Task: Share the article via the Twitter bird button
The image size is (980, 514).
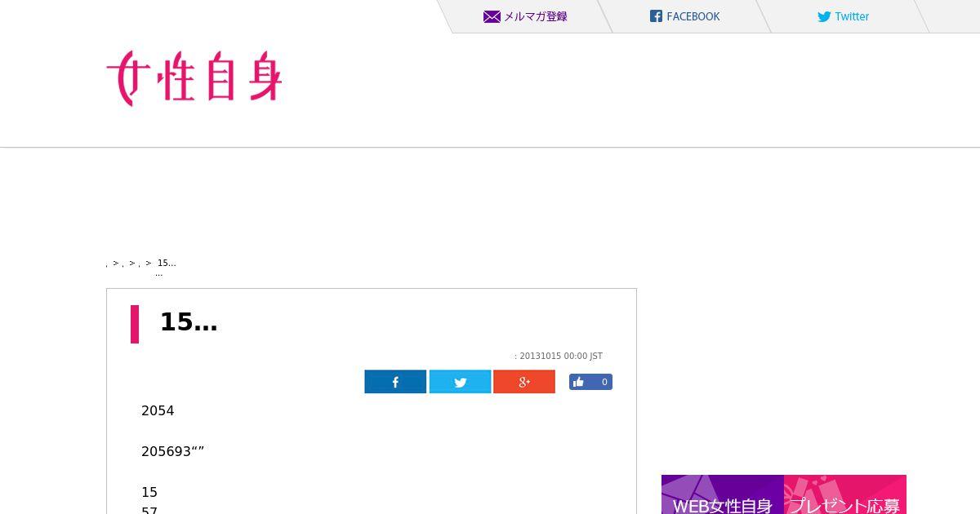Action: tap(460, 382)
